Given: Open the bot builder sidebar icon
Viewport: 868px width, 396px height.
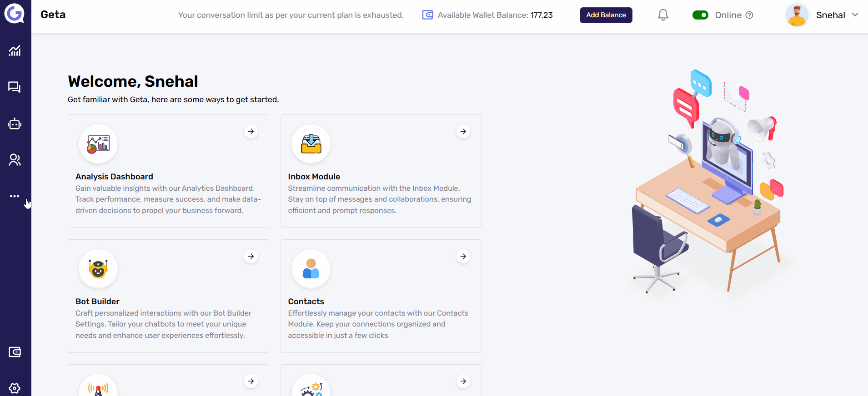Looking at the screenshot, I should coord(15,124).
